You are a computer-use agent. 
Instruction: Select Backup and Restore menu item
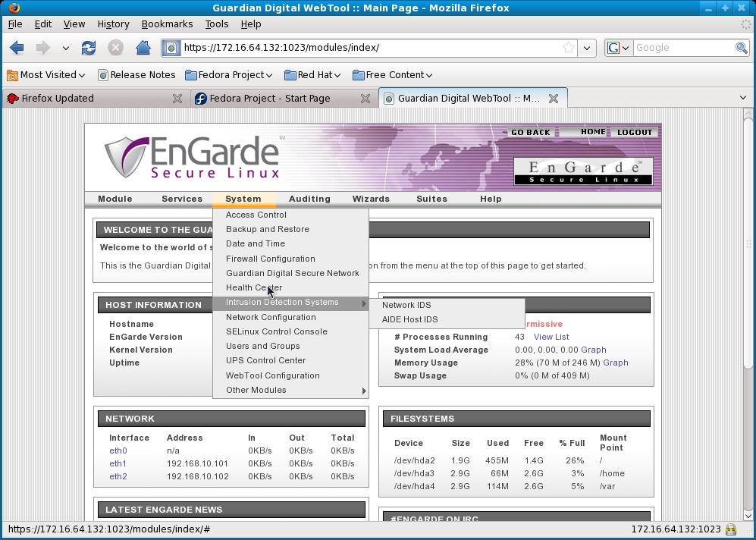point(290,230)
